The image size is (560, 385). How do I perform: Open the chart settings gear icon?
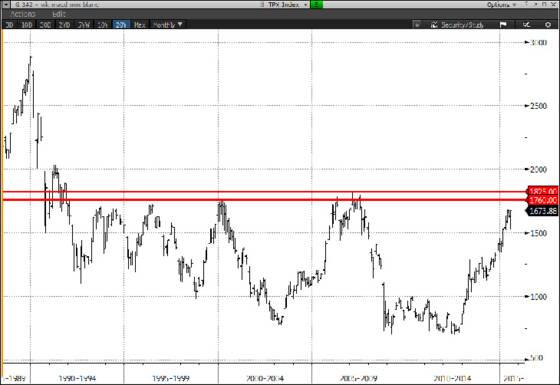(548, 25)
